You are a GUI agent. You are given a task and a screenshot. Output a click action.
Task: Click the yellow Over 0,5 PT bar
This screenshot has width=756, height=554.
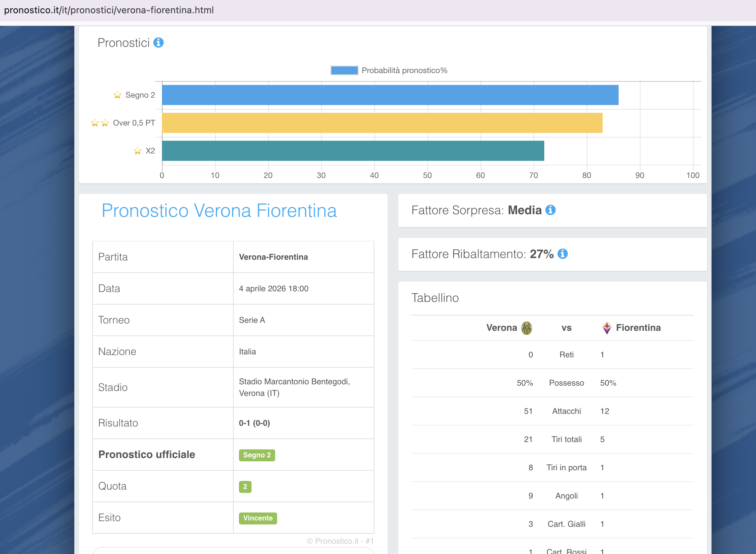pos(382,123)
